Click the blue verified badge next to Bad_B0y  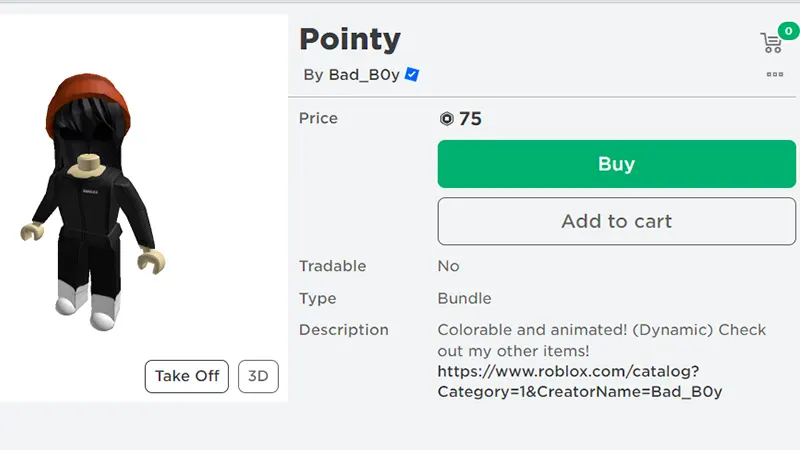412,74
